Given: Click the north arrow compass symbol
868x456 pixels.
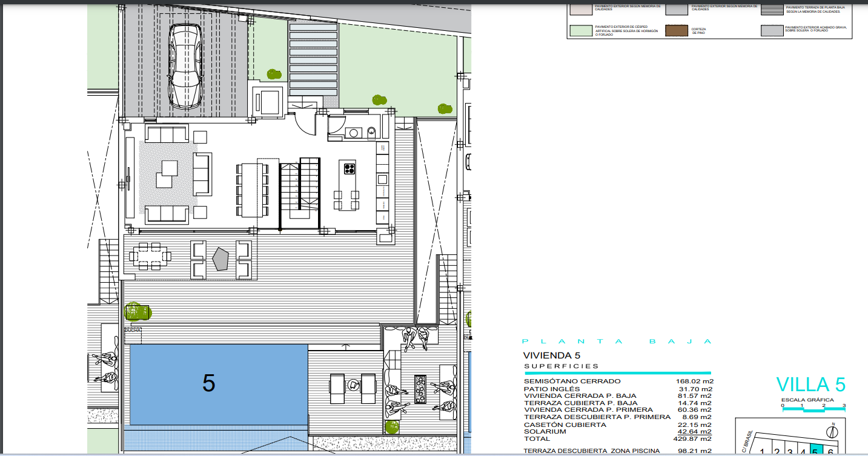Looking at the screenshot, I should point(833,431).
